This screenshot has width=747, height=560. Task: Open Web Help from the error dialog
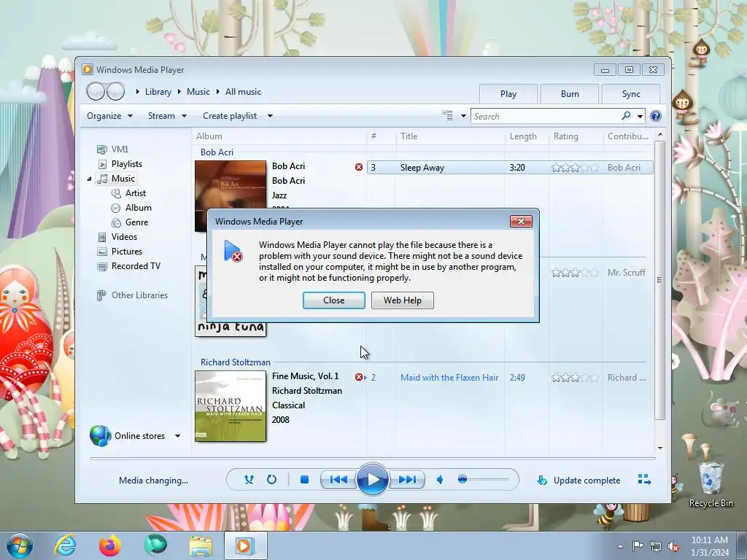403,300
